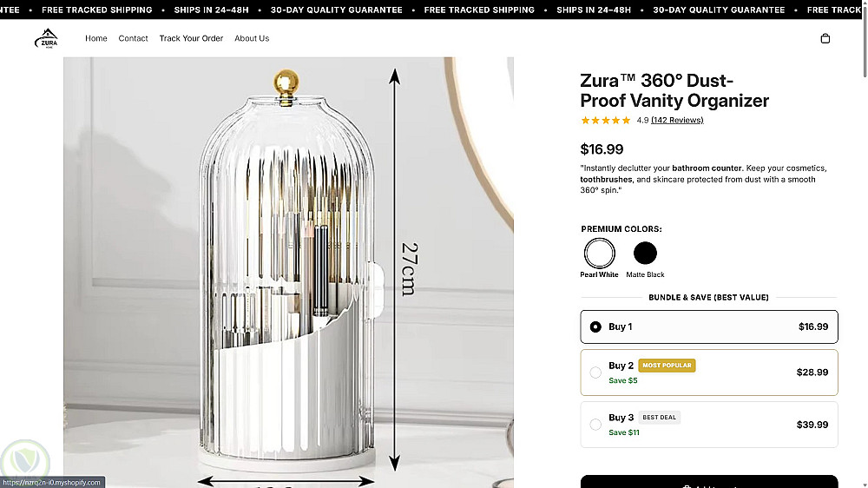The height and width of the screenshot is (488, 868).
Task: Pick the Buy 3 bundle radio
Action: [595, 425]
